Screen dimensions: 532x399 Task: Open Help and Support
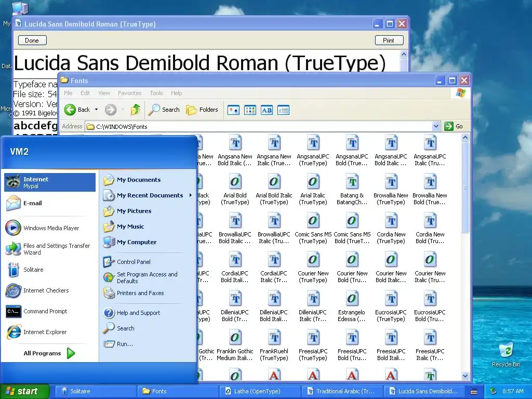pos(148,313)
